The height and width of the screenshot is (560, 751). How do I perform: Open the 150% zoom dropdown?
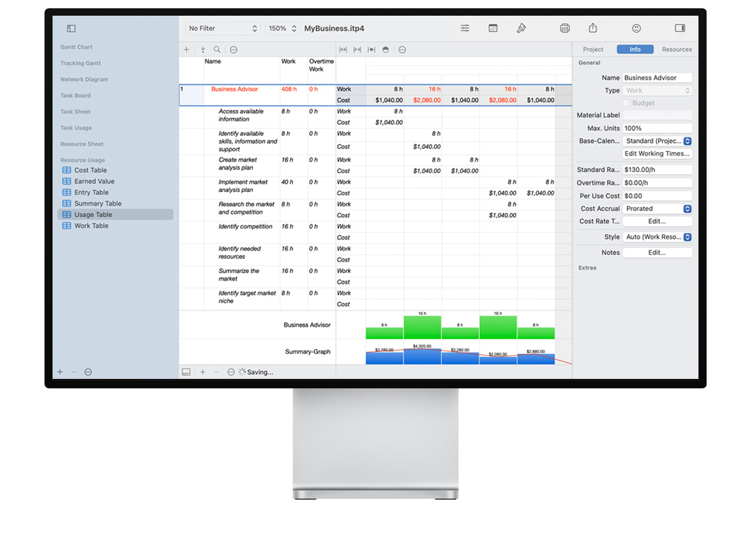click(283, 28)
